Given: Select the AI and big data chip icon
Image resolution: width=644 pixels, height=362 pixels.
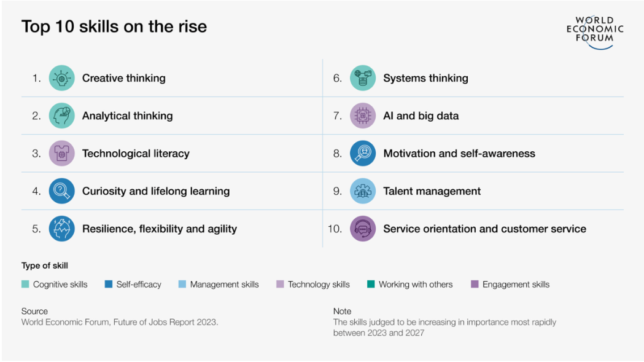Looking at the screenshot, I should (x=363, y=116).
